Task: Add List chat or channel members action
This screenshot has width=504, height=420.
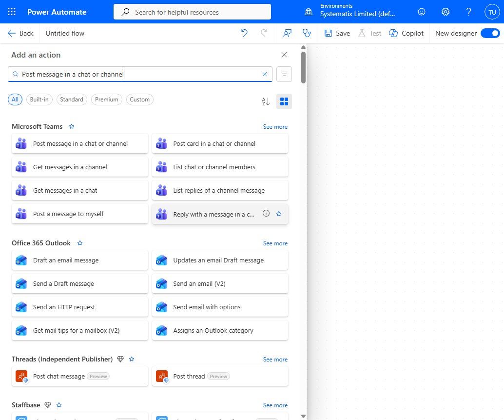Action: click(x=220, y=167)
